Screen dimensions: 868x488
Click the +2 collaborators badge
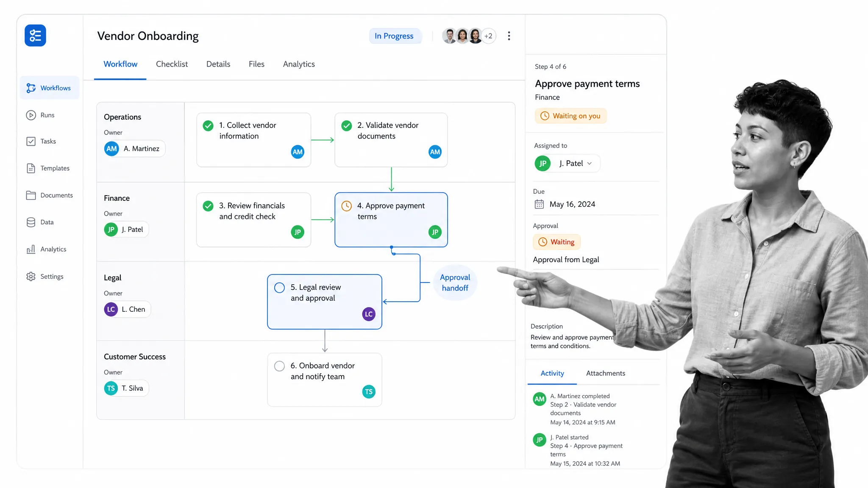[x=488, y=36]
